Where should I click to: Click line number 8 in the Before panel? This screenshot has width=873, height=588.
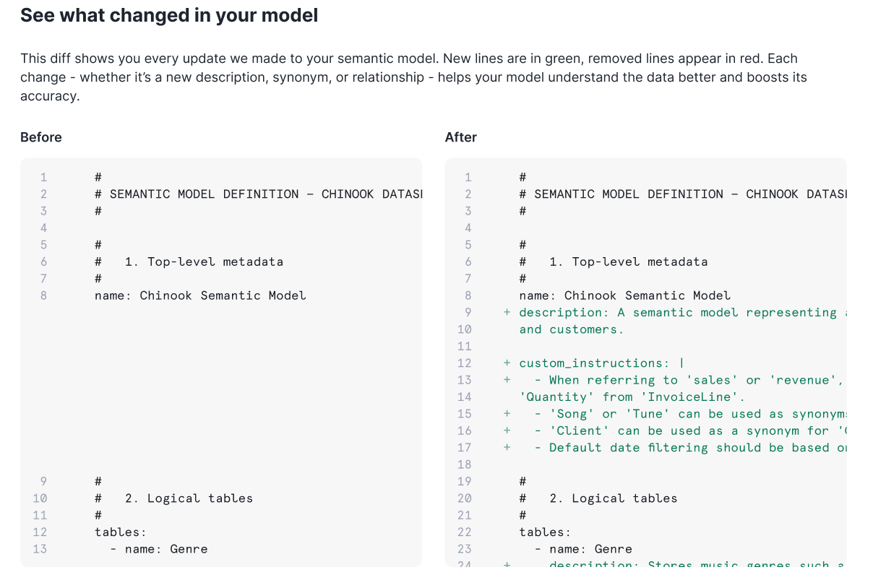pos(43,295)
